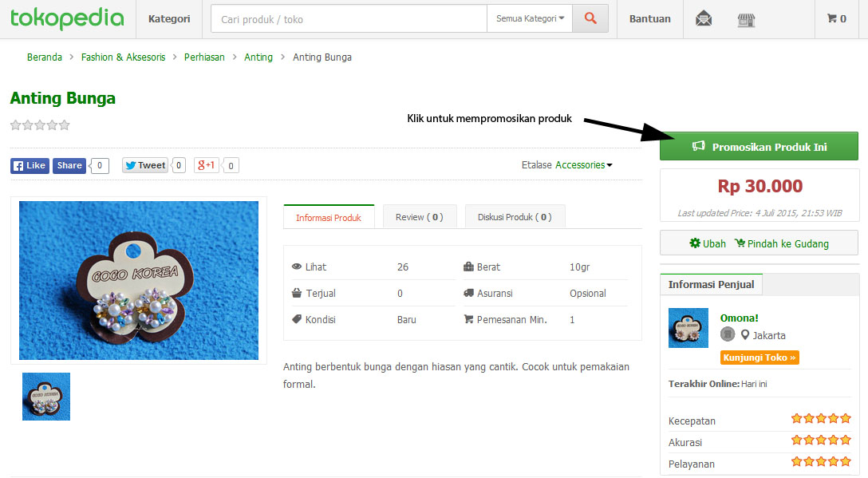Screen dimensions: 868x478
Task: Click Promosikan Produk Ini button
Action: 759,146
